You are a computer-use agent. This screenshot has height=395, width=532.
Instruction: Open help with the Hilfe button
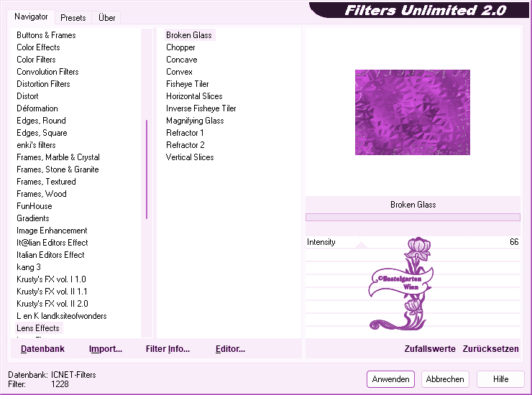tap(500, 379)
